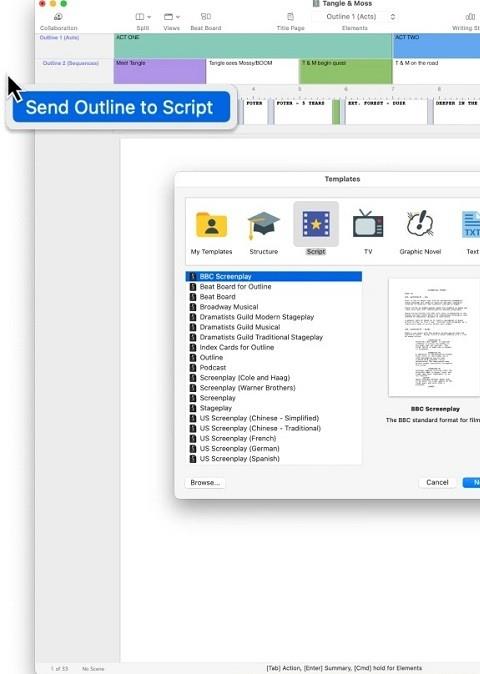Click the Browse... button

(205, 483)
